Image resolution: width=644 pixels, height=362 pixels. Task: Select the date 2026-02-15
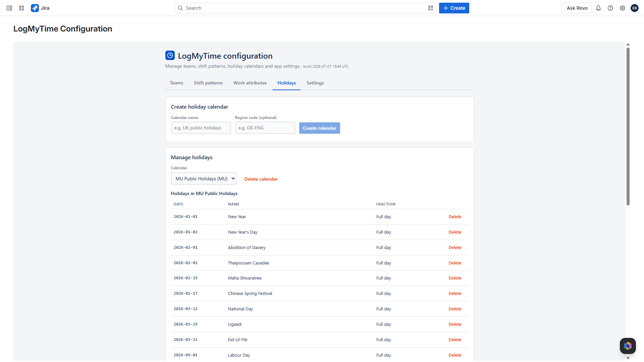pos(185,278)
